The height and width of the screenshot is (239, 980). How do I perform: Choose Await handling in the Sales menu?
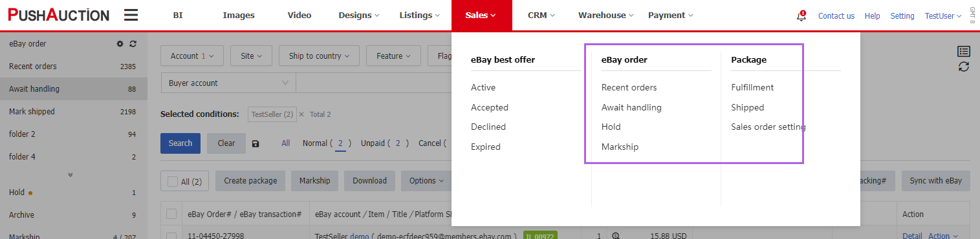pos(631,107)
